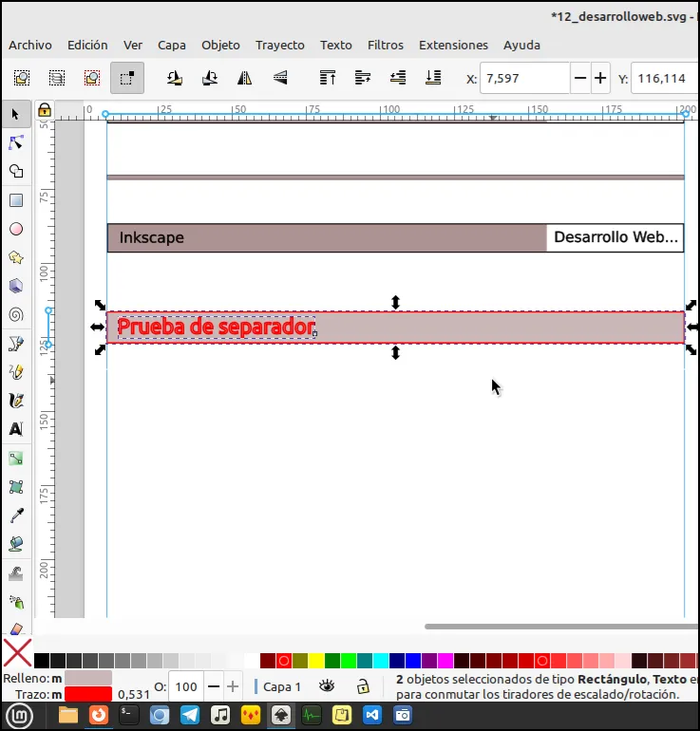The image size is (700, 731).
Task: Open the Texto menu
Action: pyautogui.click(x=336, y=46)
